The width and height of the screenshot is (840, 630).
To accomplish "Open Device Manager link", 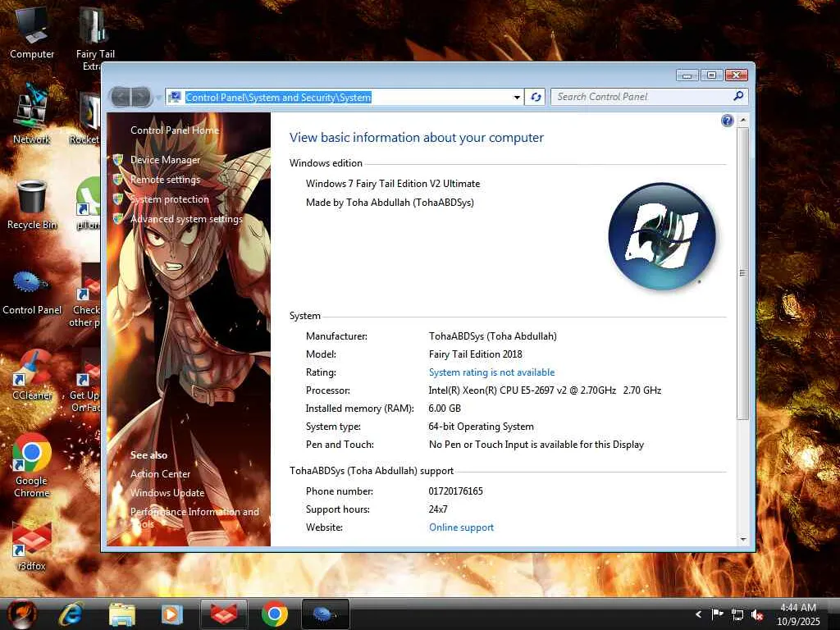I will tap(165, 160).
